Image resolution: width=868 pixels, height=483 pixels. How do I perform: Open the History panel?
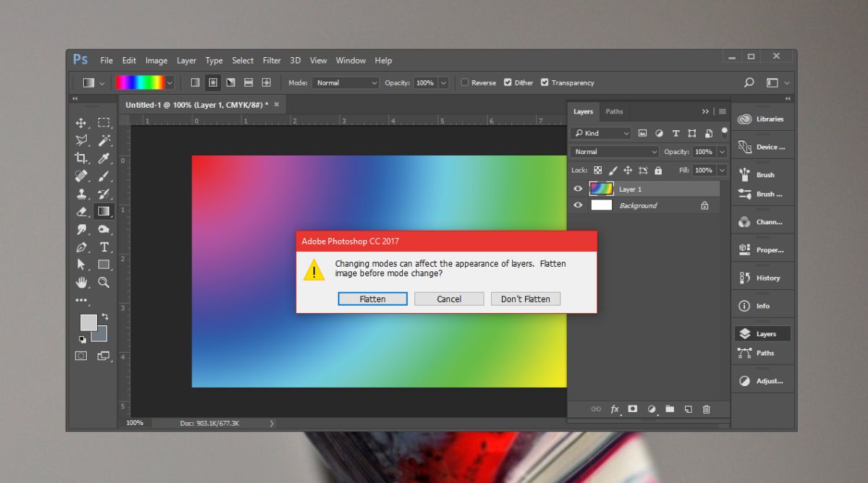(762, 276)
